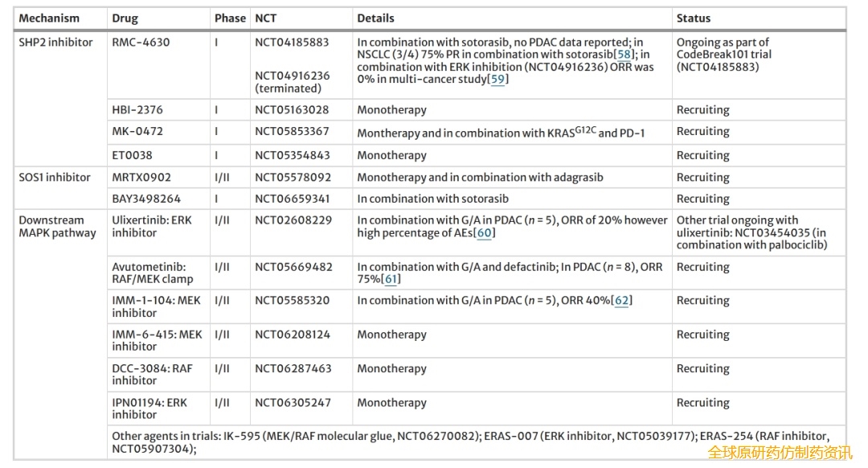Select the SOS1 inhibitor mechanism cell
This screenshot has height=468, width=868.
55,178
